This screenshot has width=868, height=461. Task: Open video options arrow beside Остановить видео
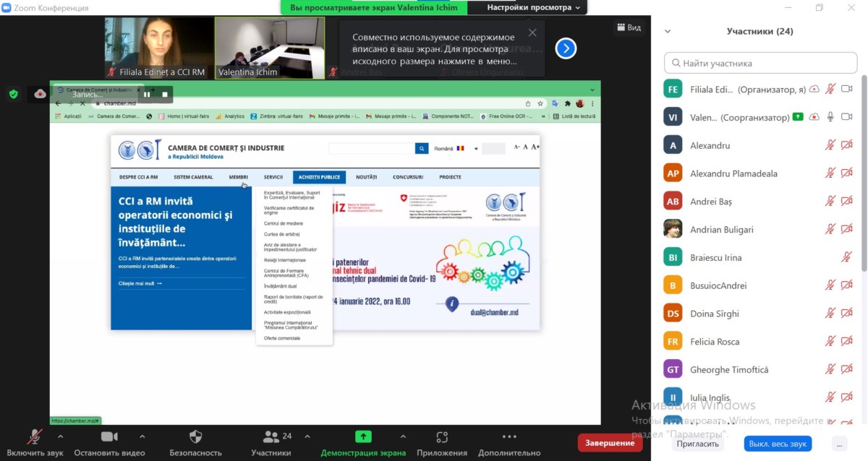pyautogui.click(x=142, y=436)
